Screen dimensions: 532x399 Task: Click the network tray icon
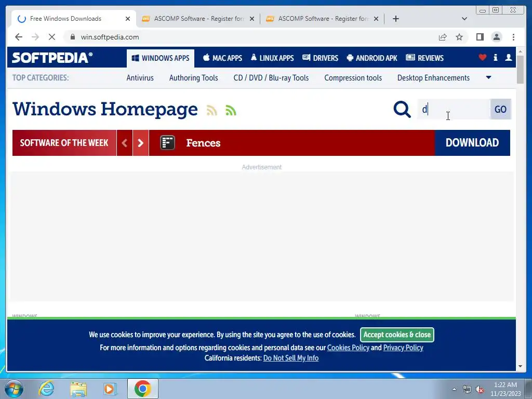[467, 390]
